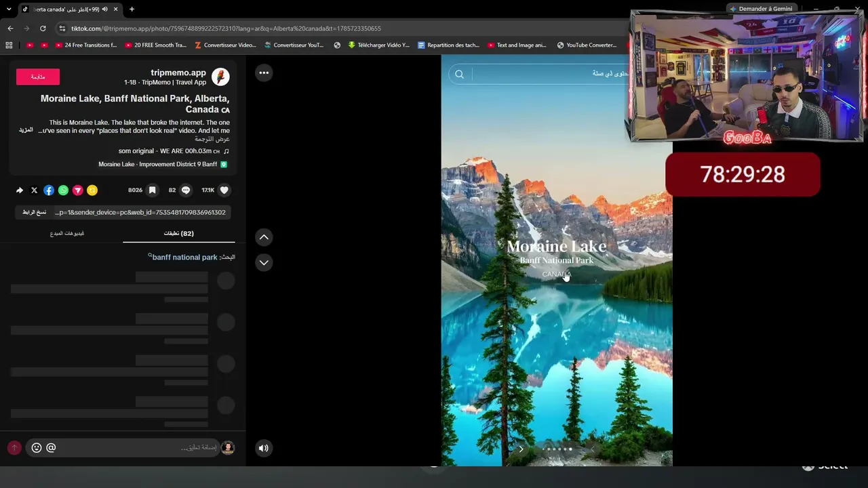868x488 pixels.
Task: Click the search magnifier over the photo
Action: pos(459,74)
